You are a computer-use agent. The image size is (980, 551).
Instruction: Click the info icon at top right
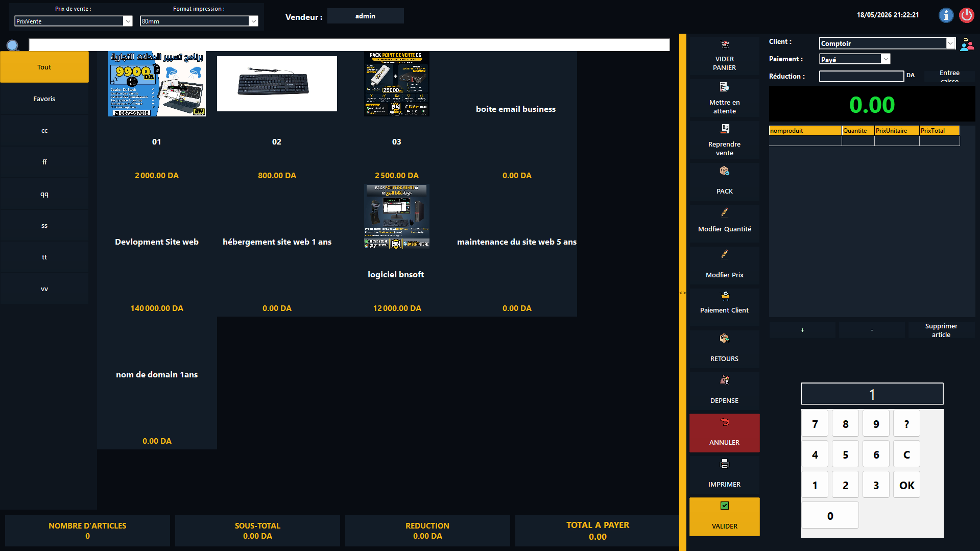pyautogui.click(x=946, y=15)
